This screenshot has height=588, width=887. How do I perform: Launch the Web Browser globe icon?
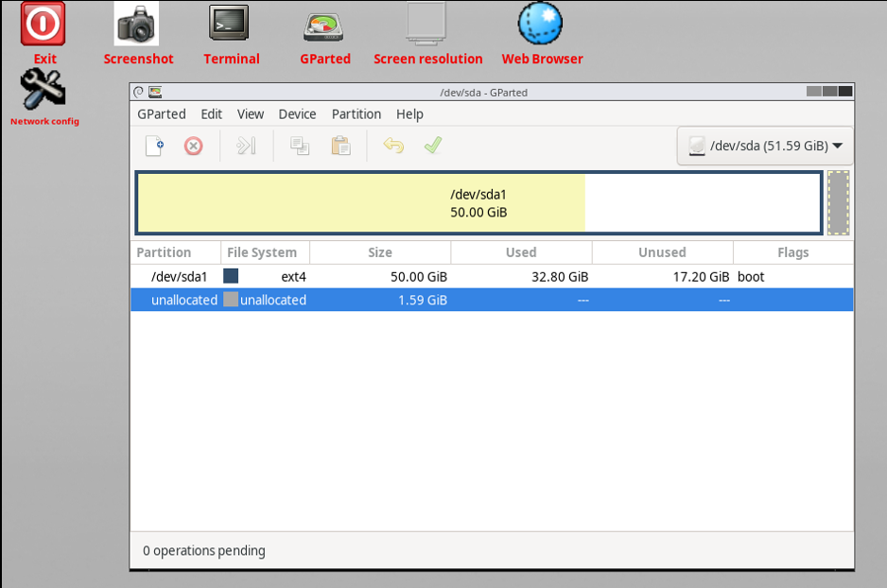pyautogui.click(x=540, y=24)
